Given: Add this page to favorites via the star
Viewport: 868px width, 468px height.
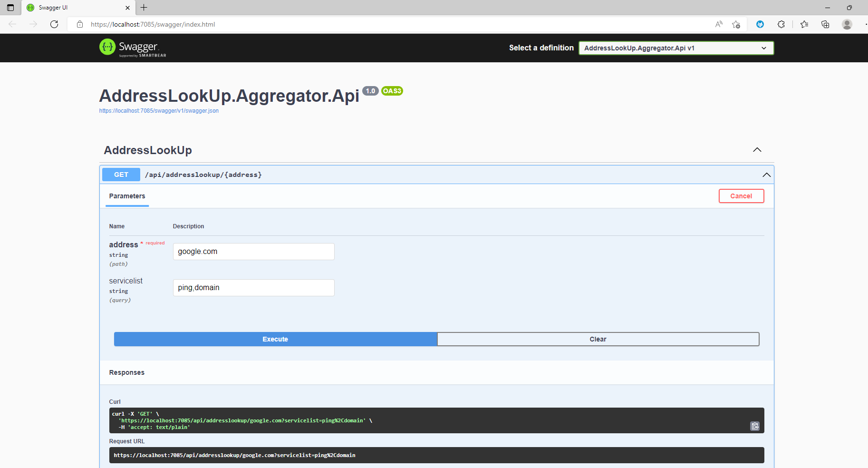Looking at the screenshot, I should 736,24.
